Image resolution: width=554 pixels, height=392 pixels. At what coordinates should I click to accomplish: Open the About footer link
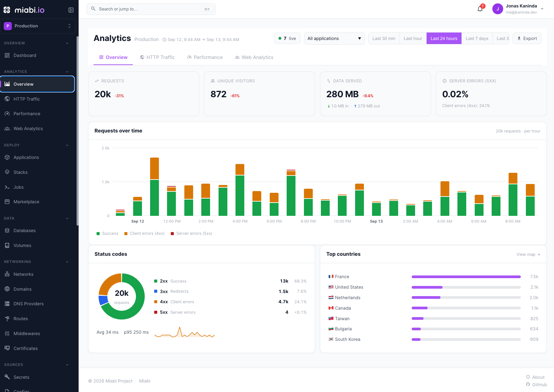pos(535,377)
